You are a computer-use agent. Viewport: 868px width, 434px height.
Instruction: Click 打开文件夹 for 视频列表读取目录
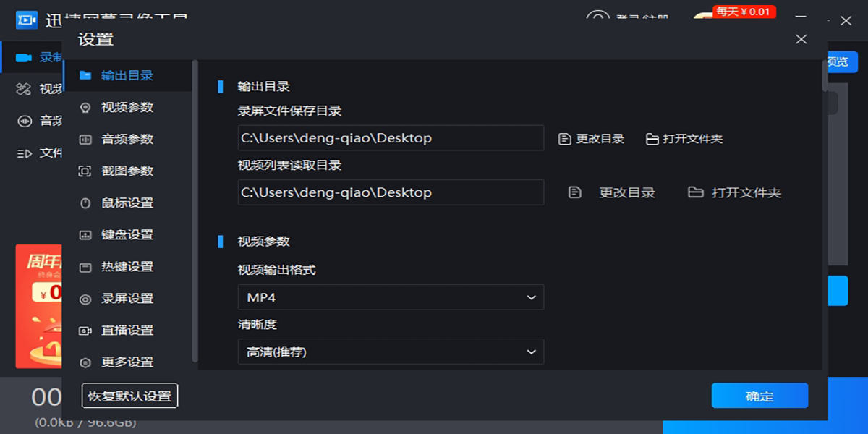click(x=735, y=193)
